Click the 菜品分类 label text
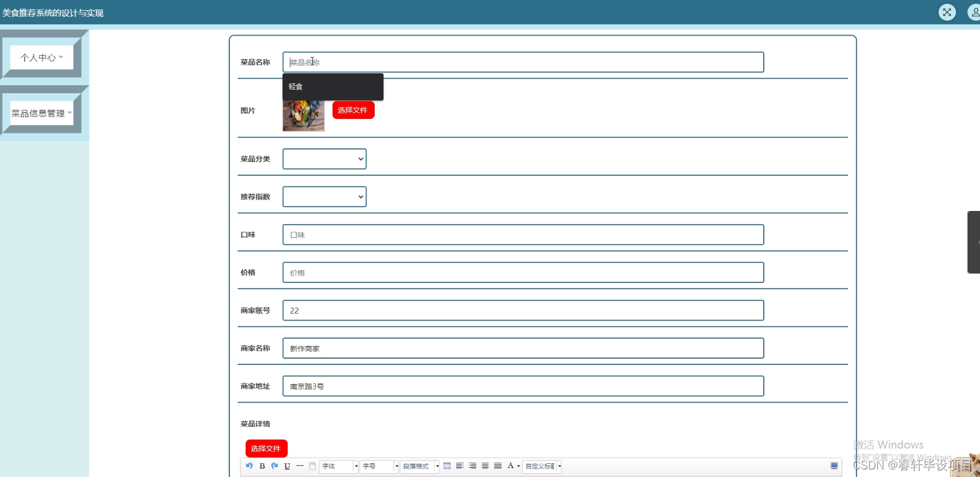The image size is (980, 477). [x=255, y=159]
